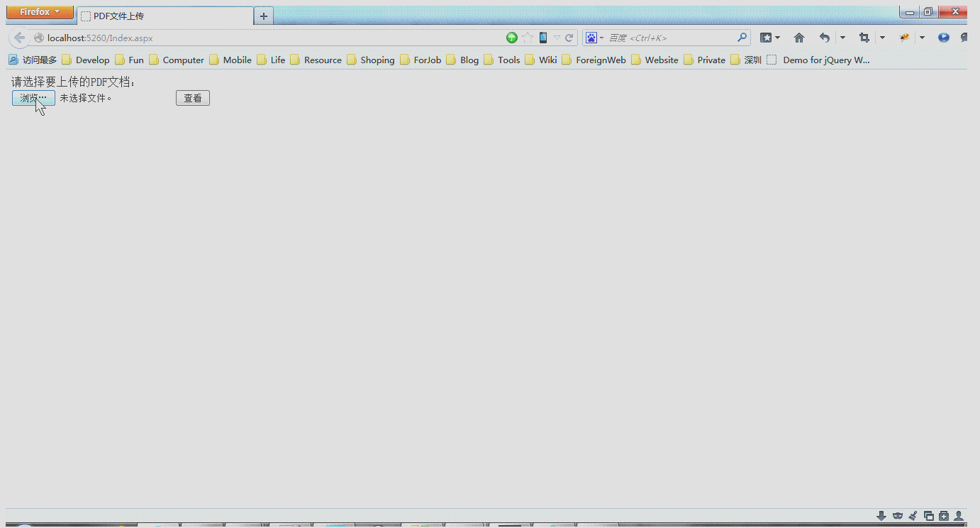
Task: Open the Firefox application menu
Action: [40, 12]
